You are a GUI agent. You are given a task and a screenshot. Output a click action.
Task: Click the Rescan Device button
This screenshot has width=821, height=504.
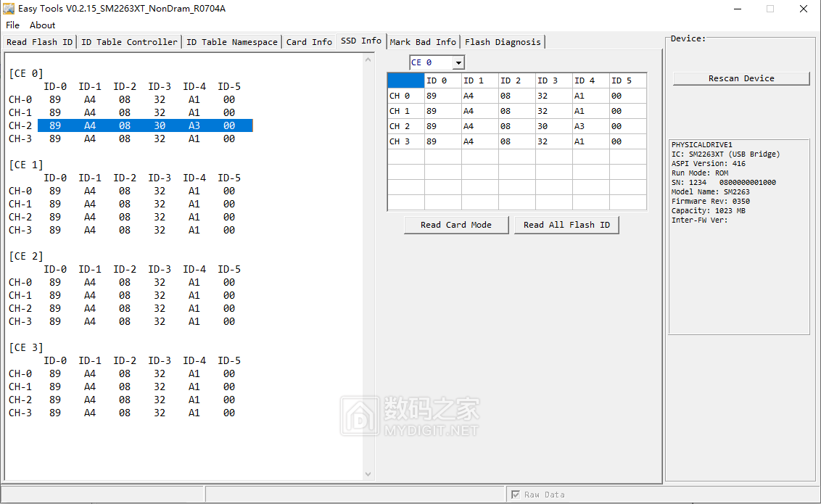[740, 78]
